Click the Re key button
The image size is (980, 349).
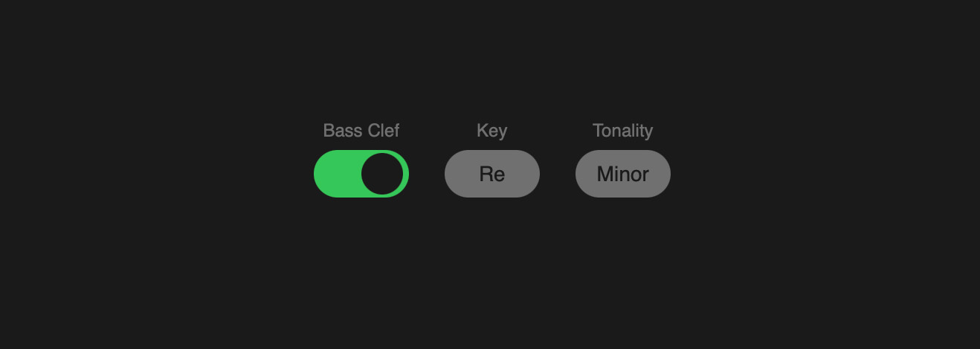pyautogui.click(x=492, y=174)
